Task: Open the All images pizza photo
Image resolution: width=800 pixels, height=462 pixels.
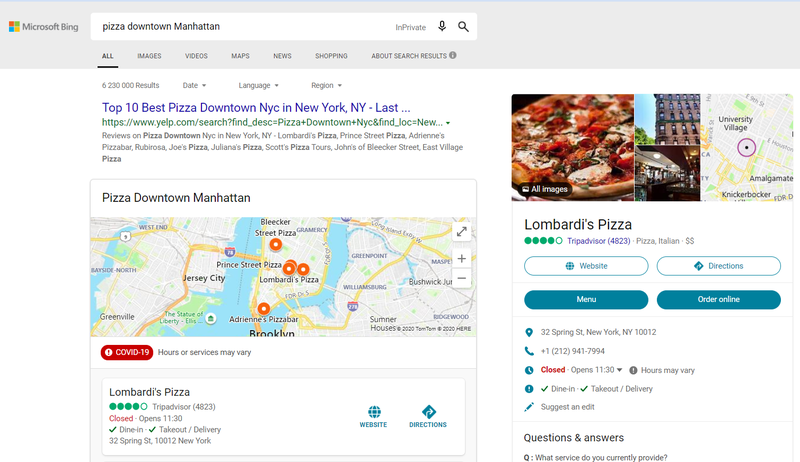Action: (572, 147)
